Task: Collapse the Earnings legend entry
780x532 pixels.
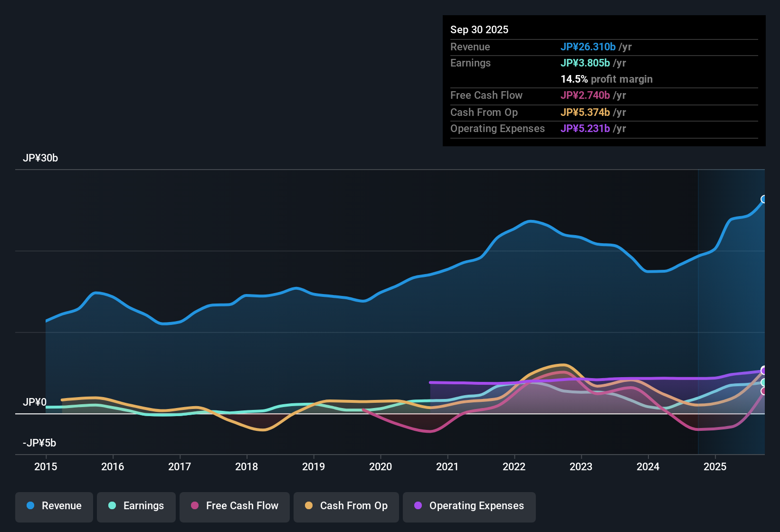Action: pyautogui.click(x=136, y=506)
